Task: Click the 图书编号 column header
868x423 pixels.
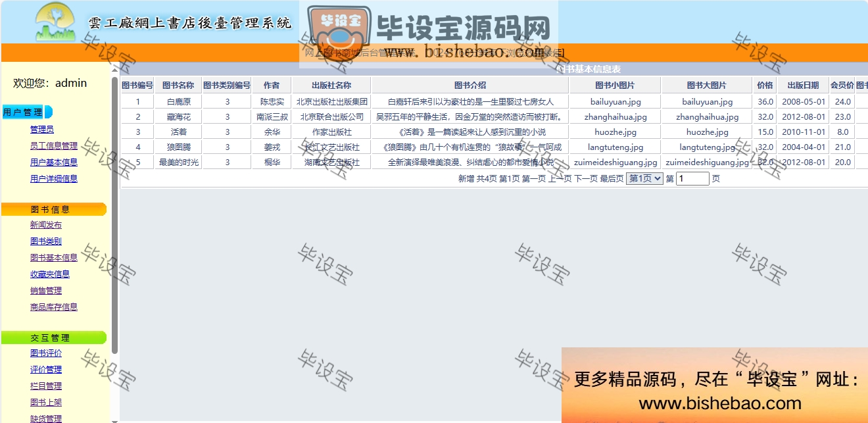Action: [137, 86]
